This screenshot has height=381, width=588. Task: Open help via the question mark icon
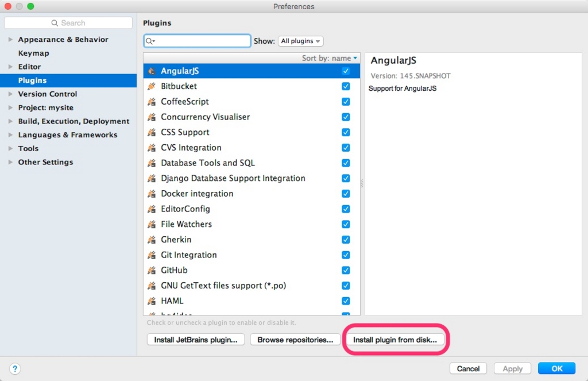[x=15, y=368]
